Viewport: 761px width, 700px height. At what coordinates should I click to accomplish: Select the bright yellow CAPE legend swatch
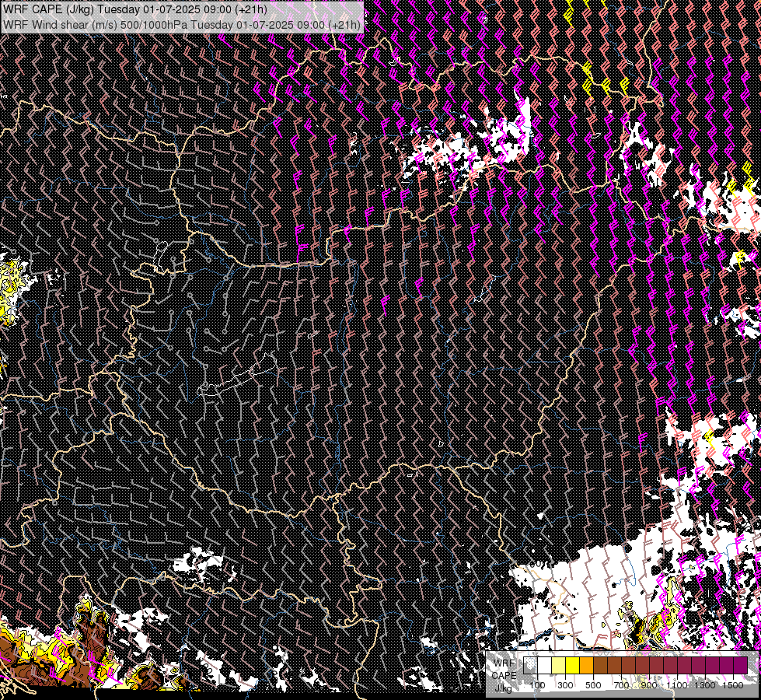pos(573,665)
